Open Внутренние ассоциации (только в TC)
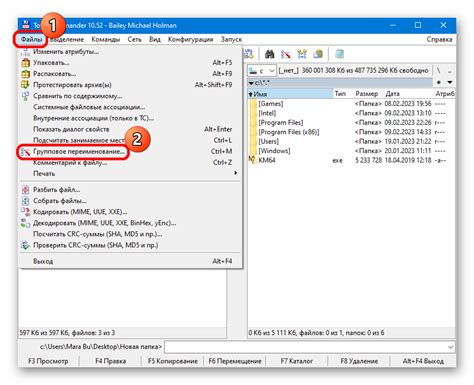This screenshot has height=385, width=474. click(130, 118)
